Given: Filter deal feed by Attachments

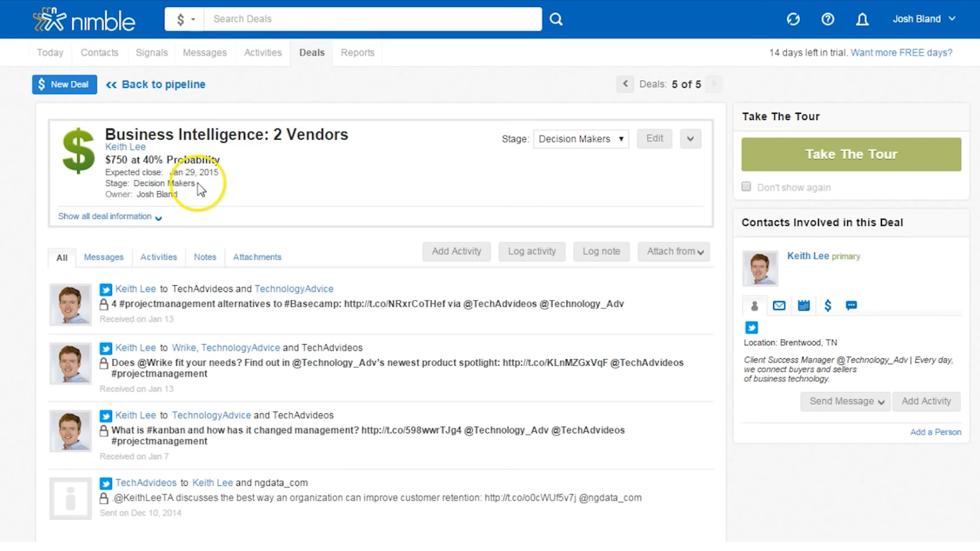Looking at the screenshot, I should click(x=257, y=257).
